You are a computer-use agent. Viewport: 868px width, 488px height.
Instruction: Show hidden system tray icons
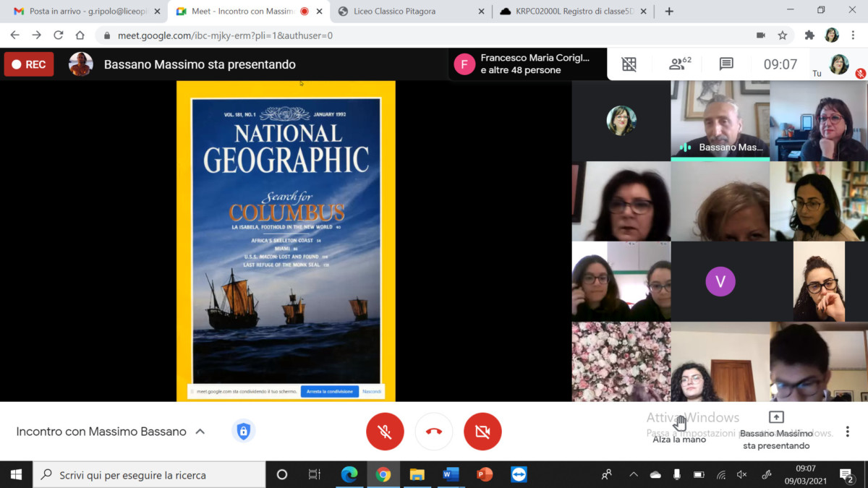click(x=634, y=475)
